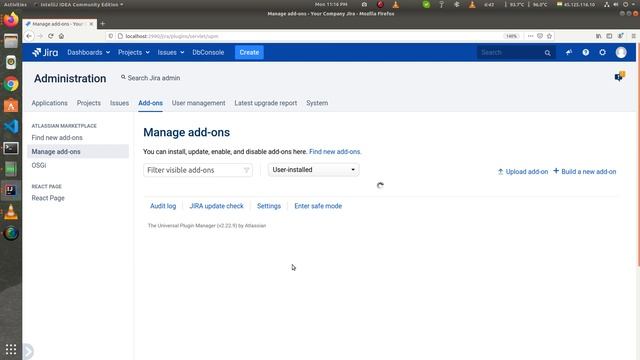This screenshot has width=640, height=360.
Task: Open the feedback megaphone icon in Jira header
Action: pyautogui.click(x=569, y=52)
